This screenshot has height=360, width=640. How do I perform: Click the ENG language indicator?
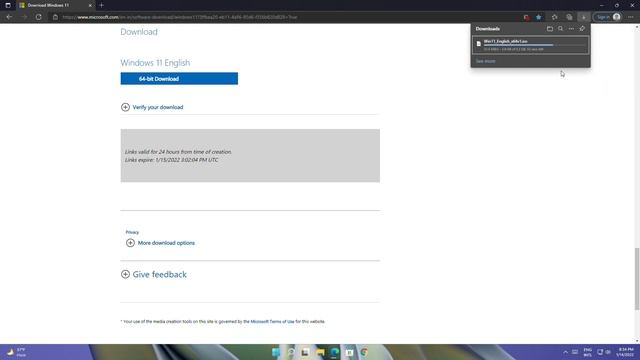(x=587, y=352)
